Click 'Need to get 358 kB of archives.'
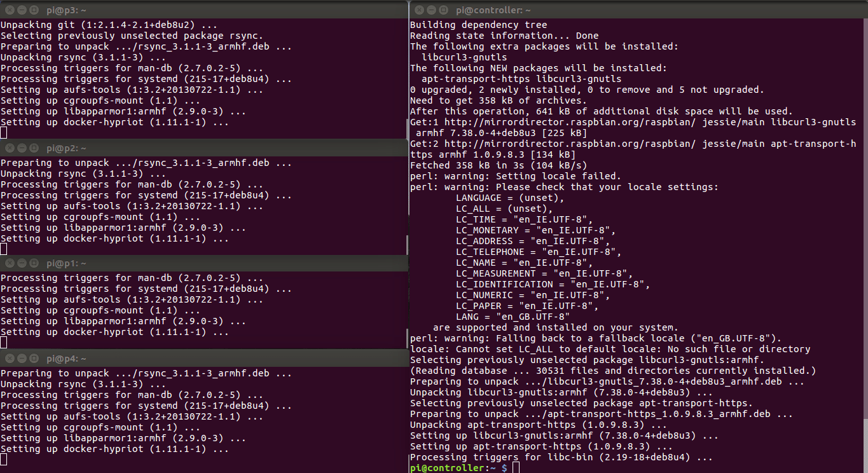This screenshot has height=473, width=868. click(x=499, y=100)
